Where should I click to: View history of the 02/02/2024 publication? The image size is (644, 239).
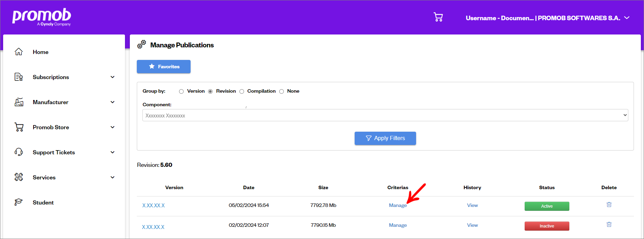(x=472, y=225)
